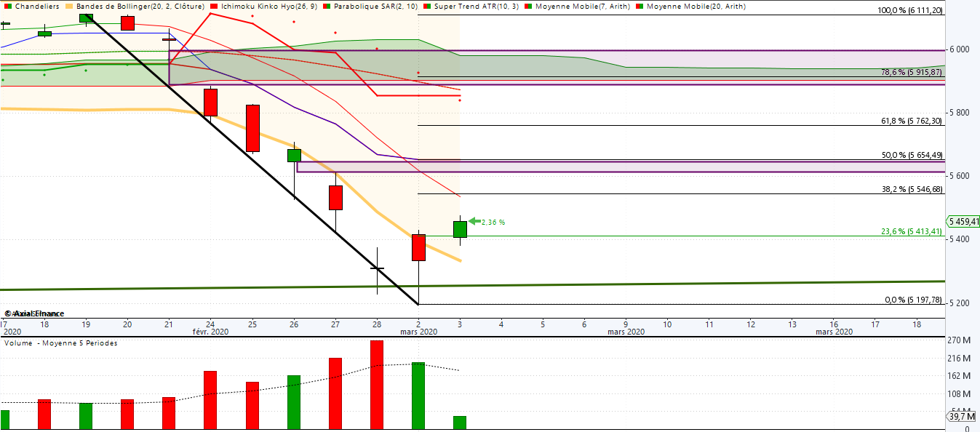Screen dimensions: 980x432
Task: Click the Volume - Moyenne 5 Periodes title
Action: click(61, 343)
